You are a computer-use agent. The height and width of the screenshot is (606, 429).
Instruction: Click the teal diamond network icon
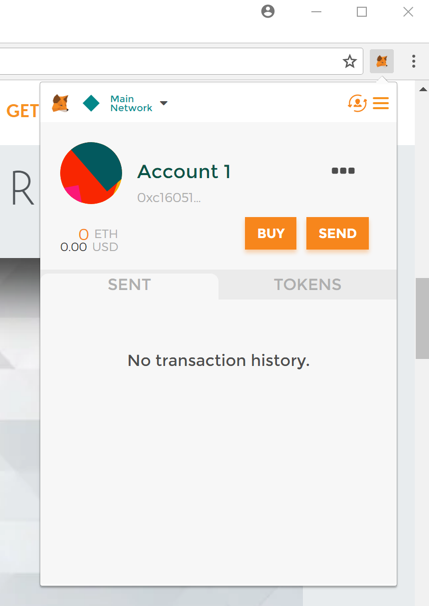tap(91, 103)
